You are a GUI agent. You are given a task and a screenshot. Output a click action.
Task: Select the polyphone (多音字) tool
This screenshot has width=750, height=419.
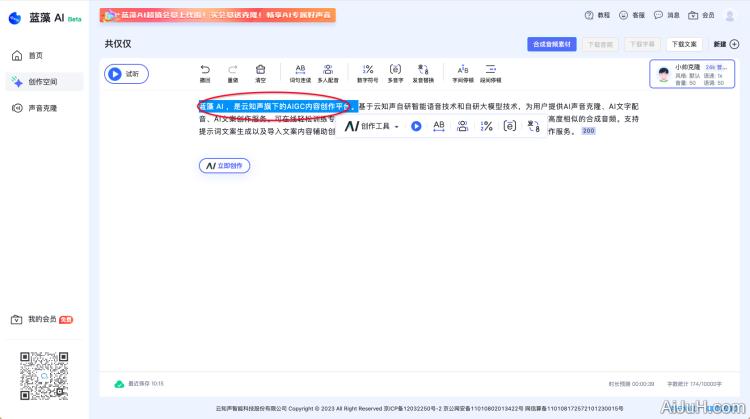(394, 72)
